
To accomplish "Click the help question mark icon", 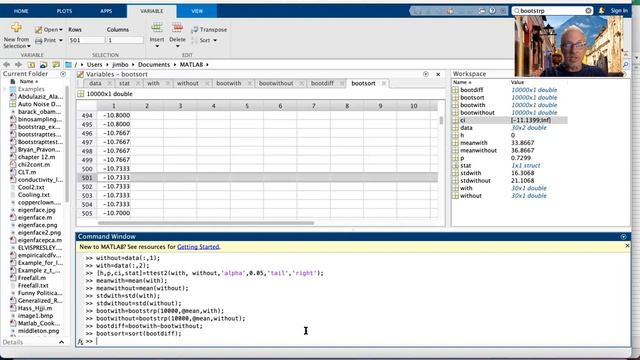I will (x=493, y=11).
